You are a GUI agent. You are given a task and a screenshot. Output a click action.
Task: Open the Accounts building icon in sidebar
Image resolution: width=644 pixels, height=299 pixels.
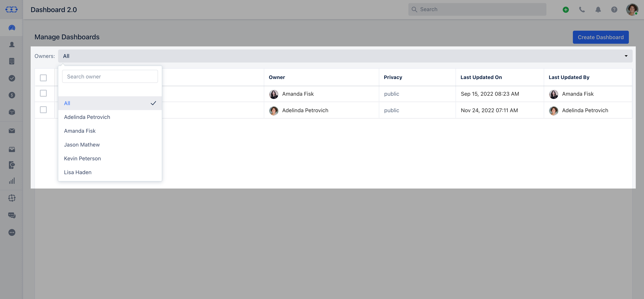12,61
